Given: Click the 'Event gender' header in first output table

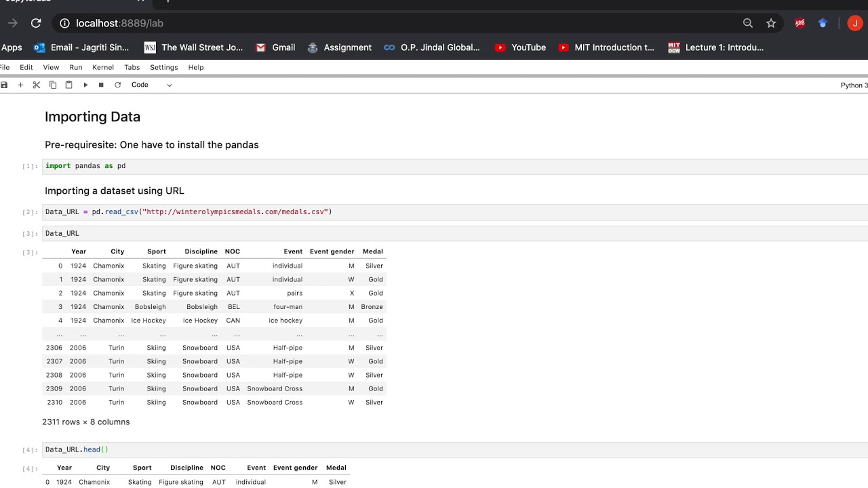Looking at the screenshot, I should (332, 251).
